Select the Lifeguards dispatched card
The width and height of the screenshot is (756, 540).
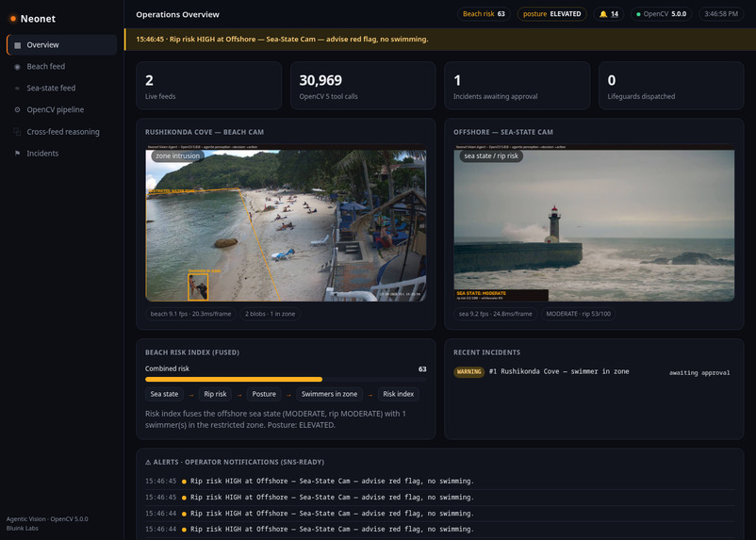671,86
